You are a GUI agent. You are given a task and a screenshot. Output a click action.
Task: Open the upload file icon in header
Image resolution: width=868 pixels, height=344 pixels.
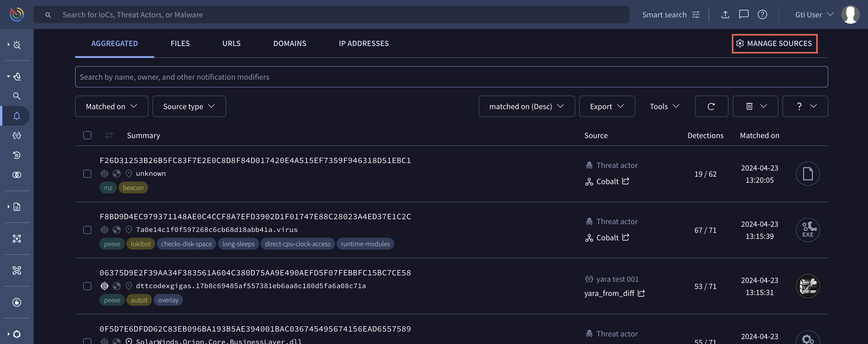725,14
